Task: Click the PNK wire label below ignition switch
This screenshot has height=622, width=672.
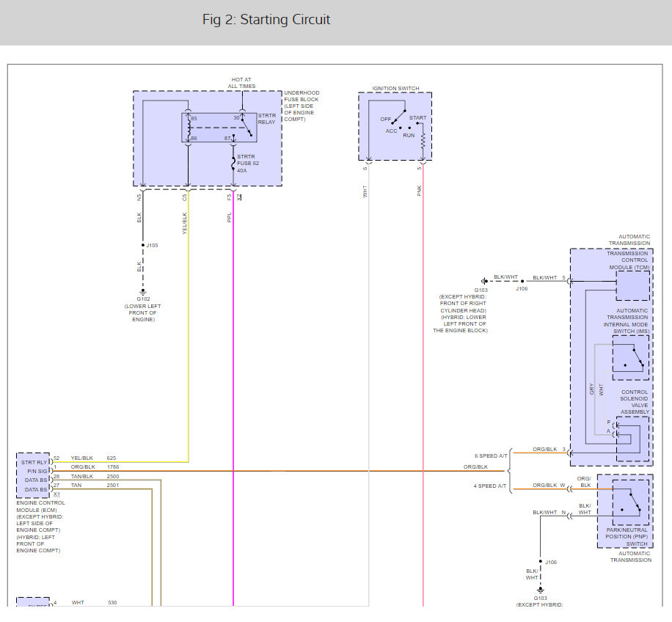Action: coord(420,191)
